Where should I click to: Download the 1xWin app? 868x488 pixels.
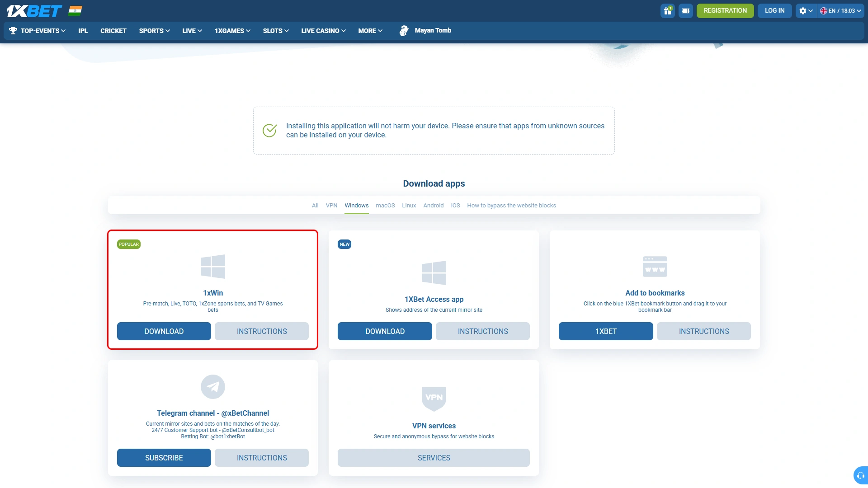tap(164, 331)
